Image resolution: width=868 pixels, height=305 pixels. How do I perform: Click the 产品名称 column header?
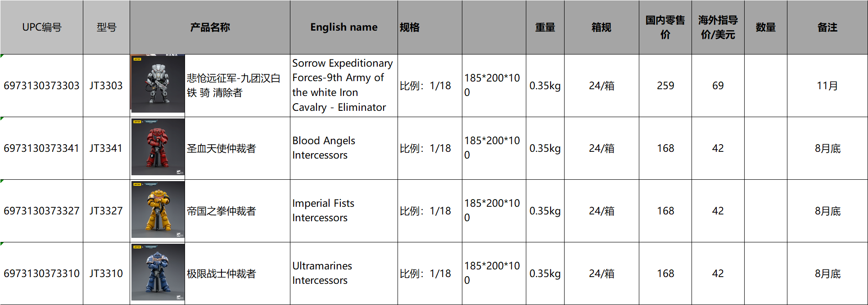pyautogui.click(x=210, y=27)
